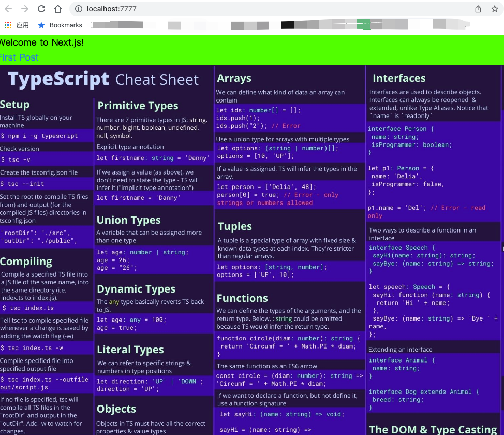Screen dimensions: 504x435
Task: Open the apps grid shortcut in bookmarks bar
Action: tap(8, 25)
